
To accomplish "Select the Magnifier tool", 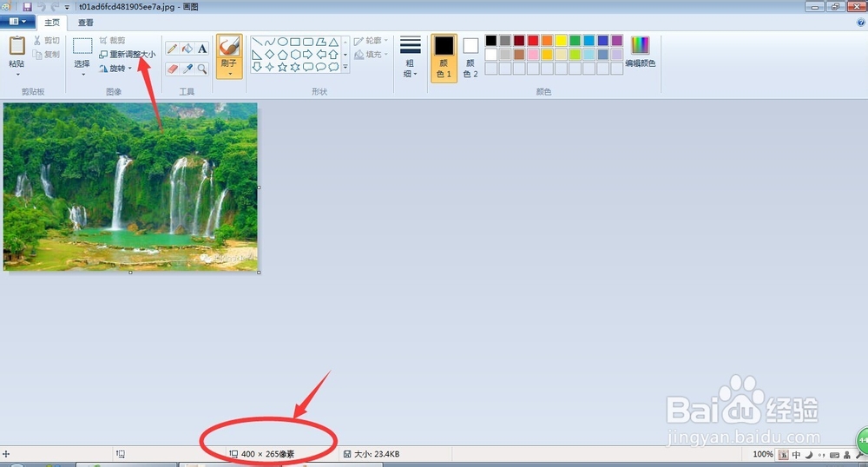I will tap(202, 69).
